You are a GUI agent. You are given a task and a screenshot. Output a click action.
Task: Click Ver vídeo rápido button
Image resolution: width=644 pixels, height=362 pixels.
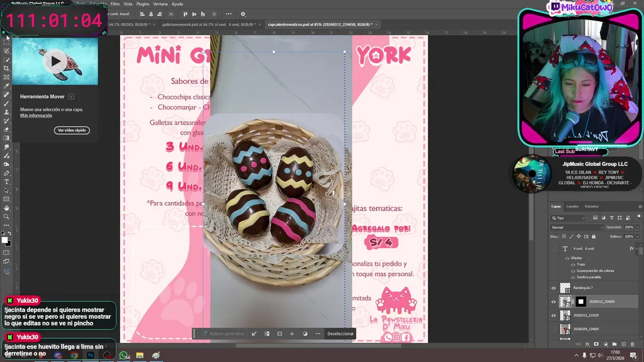coord(72,130)
